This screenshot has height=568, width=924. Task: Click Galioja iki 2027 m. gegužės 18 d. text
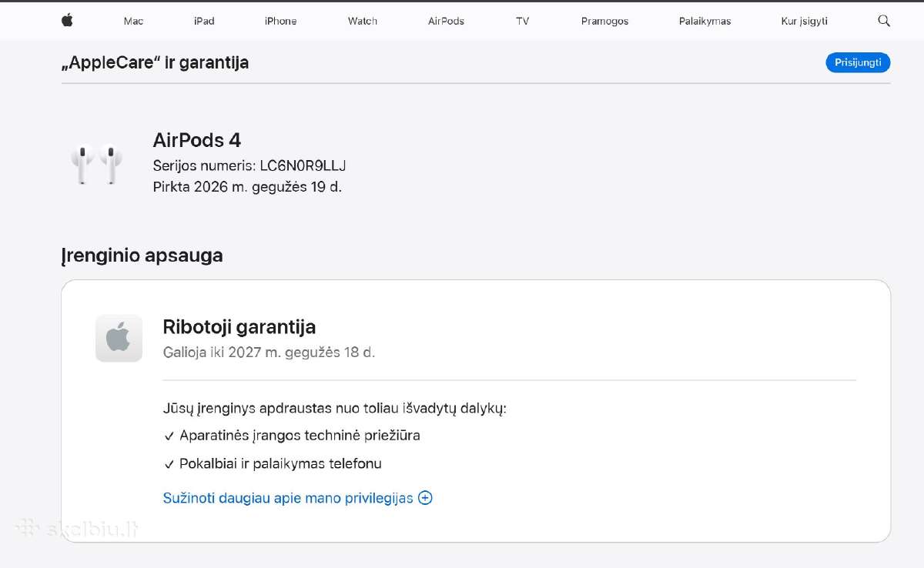(269, 352)
